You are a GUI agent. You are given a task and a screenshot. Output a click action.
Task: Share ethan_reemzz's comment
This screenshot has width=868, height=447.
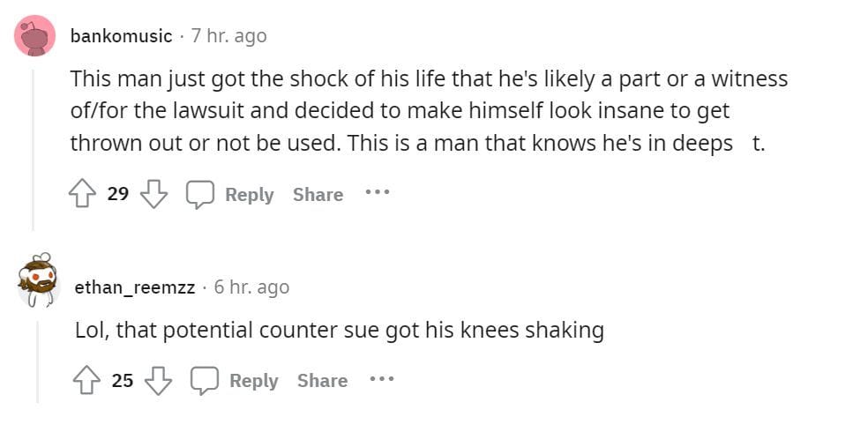(x=322, y=381)
